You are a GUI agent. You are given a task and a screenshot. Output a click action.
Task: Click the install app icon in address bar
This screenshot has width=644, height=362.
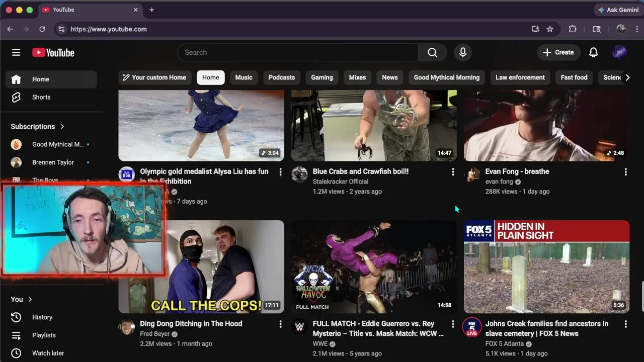pyautogui.click(x=535, y=29)
